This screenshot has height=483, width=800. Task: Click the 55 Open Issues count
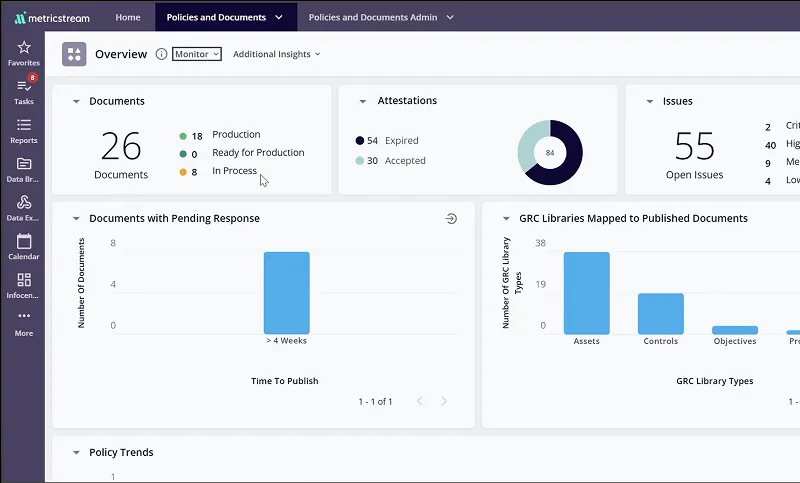(694, 147)
